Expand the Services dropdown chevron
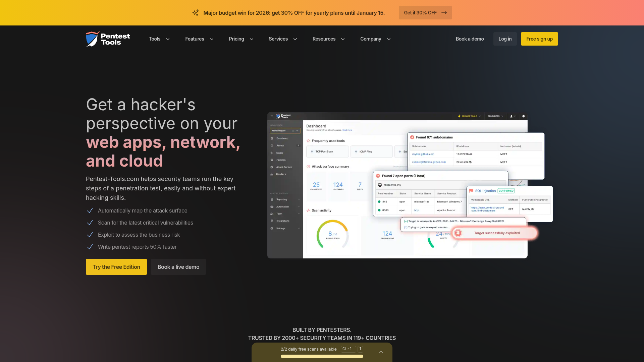Viewport: 644px width, 362px height. tap(295, 39)
